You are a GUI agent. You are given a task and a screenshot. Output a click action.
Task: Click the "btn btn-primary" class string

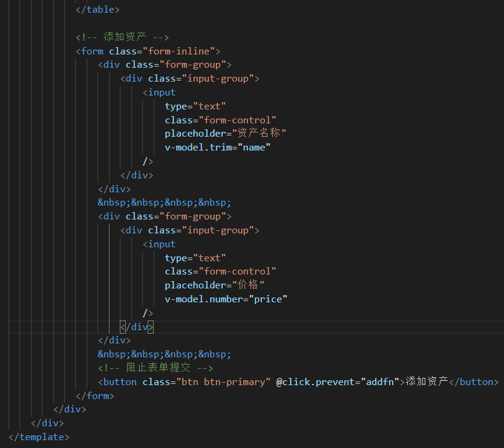tap(223, 382)
